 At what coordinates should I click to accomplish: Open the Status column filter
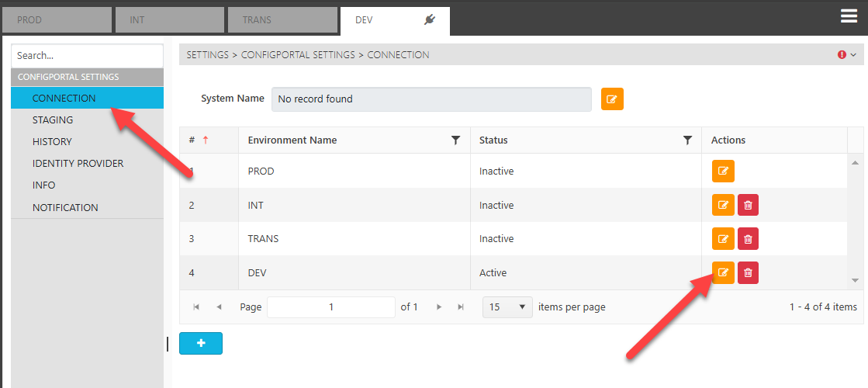(686, 140)
